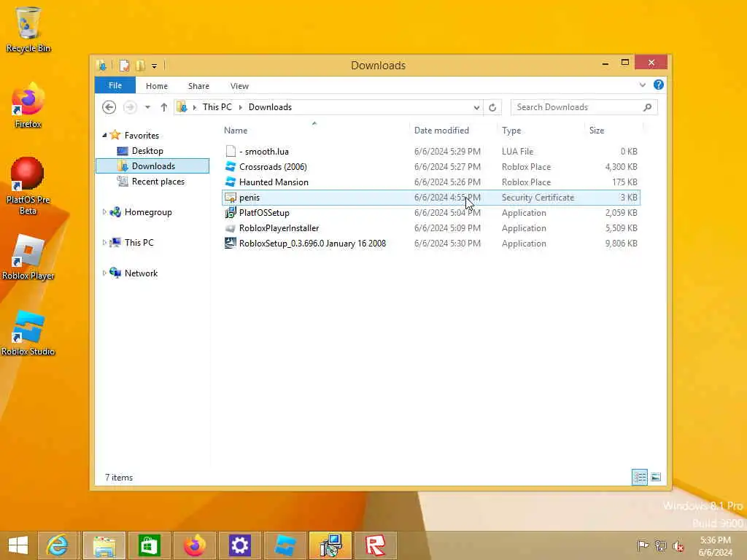The height and width of the screenshot is (560, 747).
Task: Select Network in the navigation pane
Action: 141,273
